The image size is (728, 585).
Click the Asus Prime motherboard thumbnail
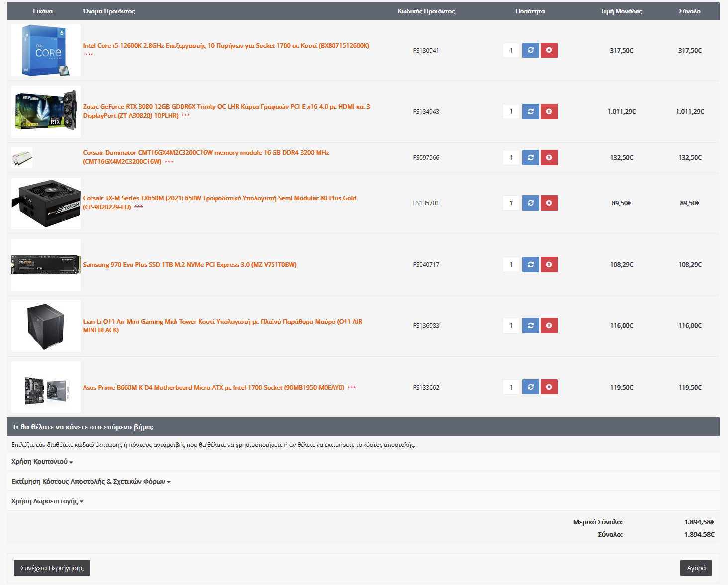pos(46,387)
